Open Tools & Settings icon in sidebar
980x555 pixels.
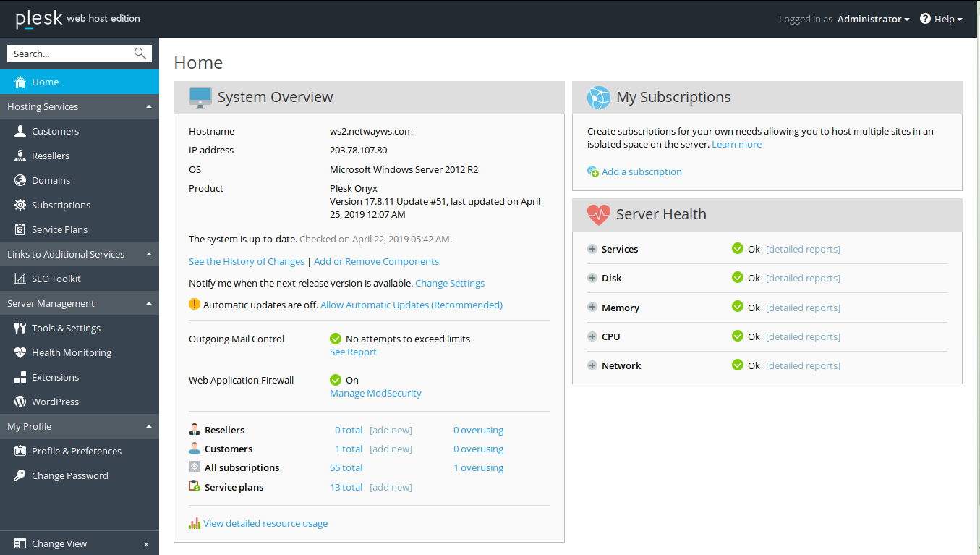tap(20, 328)
